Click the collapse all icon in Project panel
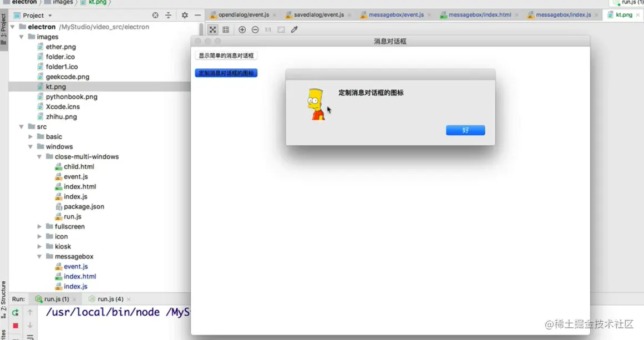644x340 pixels. coord(169,15)
